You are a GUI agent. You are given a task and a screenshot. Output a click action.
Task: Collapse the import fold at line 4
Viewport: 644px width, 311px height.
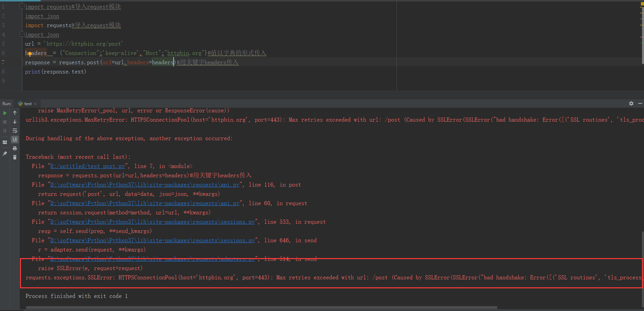[x=22, y=34]
